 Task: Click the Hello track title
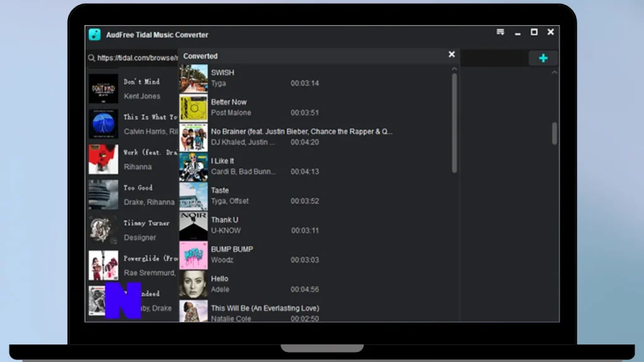(x=219, y=279)
